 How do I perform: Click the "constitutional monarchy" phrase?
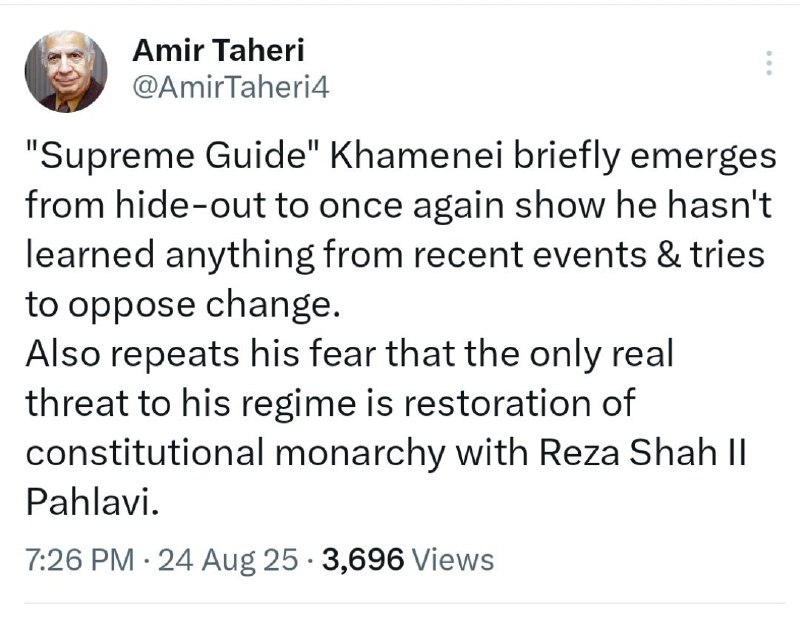tap(235, 453)
